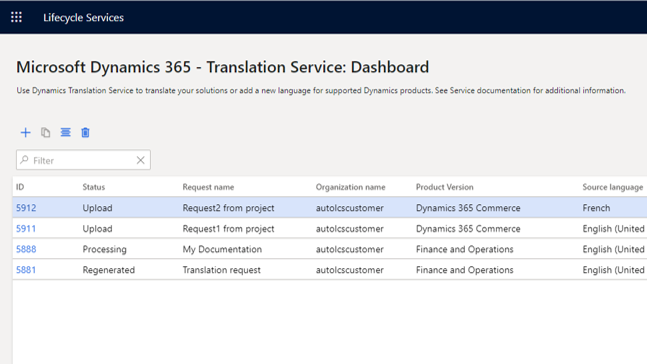Image resolution: width=647 pixels, height=364 pixels.
Task: Sort by Product Version column header
Action: pyautogui.click(x=444, y=187)
